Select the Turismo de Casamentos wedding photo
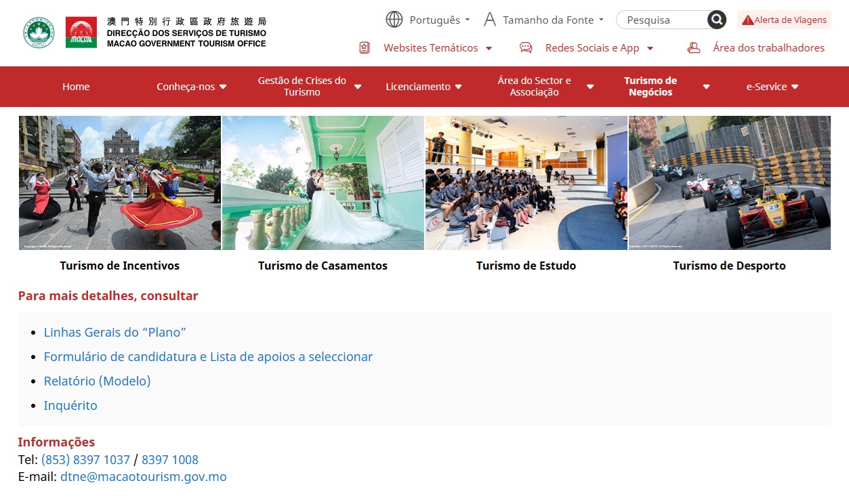Viewport: 849px width, 504px height. click(x=323, y=183)
